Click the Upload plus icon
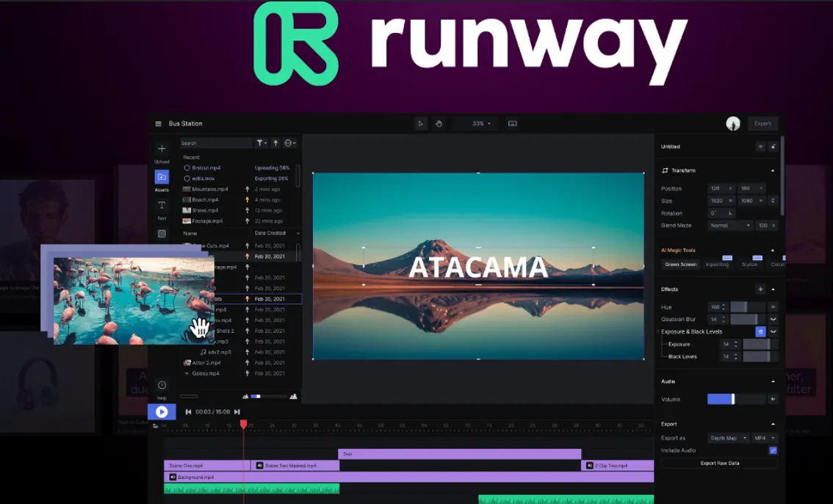The width and height of the screenshot is (833, 504). [162, 148]
